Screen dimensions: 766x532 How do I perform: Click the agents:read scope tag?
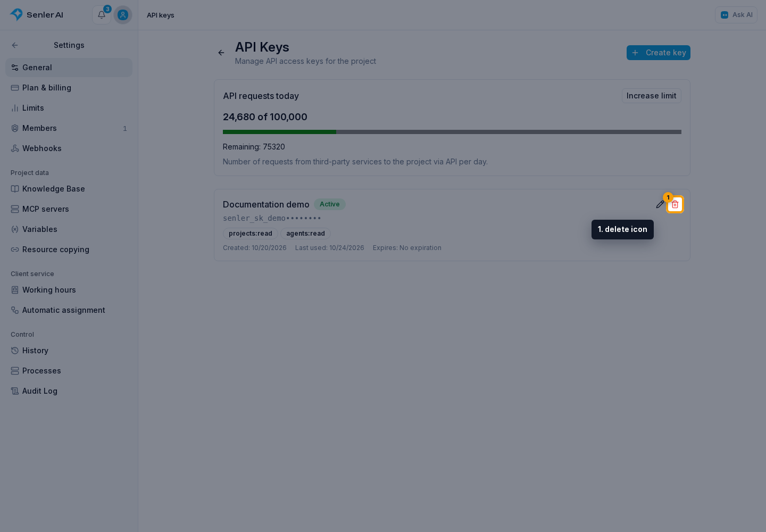(x=305, y=234)
